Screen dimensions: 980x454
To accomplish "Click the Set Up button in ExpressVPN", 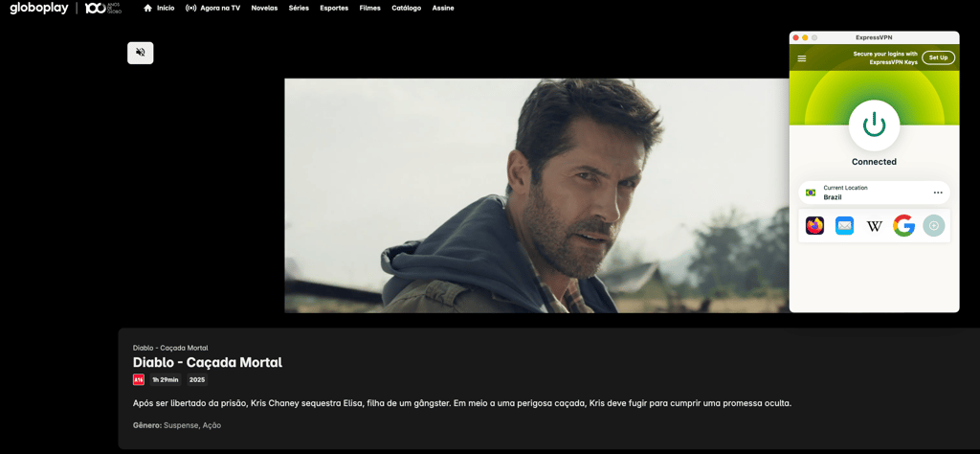I will tap(938, 57).
